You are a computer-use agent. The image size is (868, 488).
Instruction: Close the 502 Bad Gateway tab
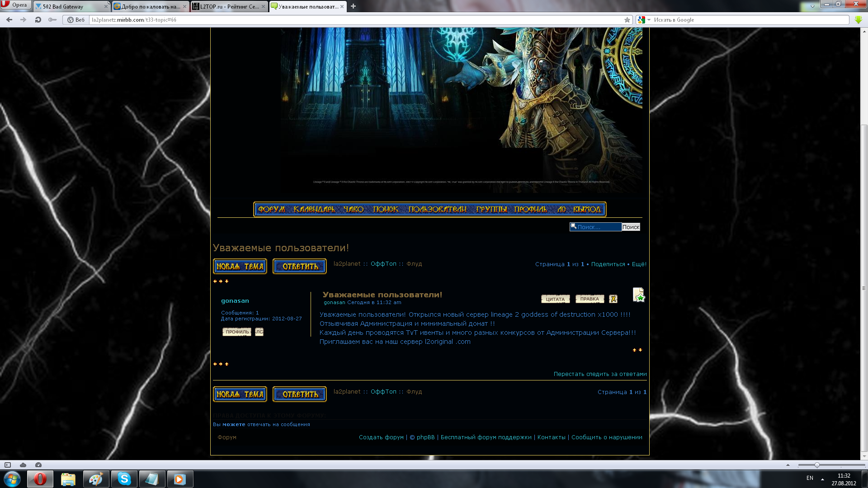tap(106, 6)
